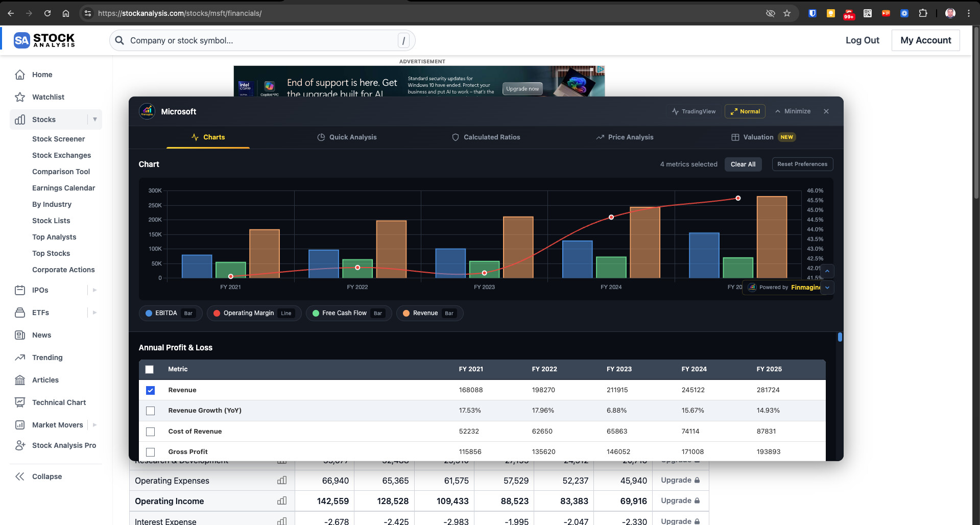Click the Stock Analysis Pro icon
980x525 pixels.
(20, 445)
